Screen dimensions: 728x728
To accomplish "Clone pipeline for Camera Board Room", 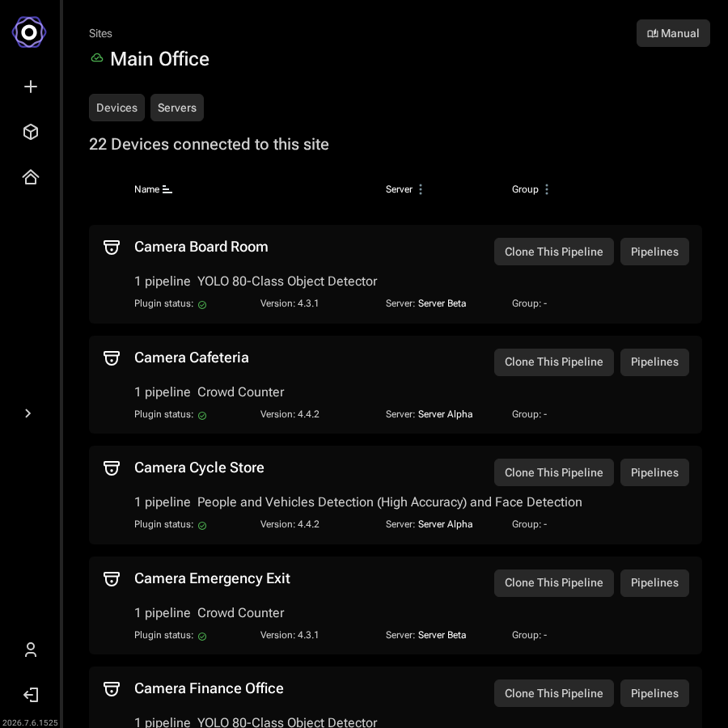I will tap(553, 252).
